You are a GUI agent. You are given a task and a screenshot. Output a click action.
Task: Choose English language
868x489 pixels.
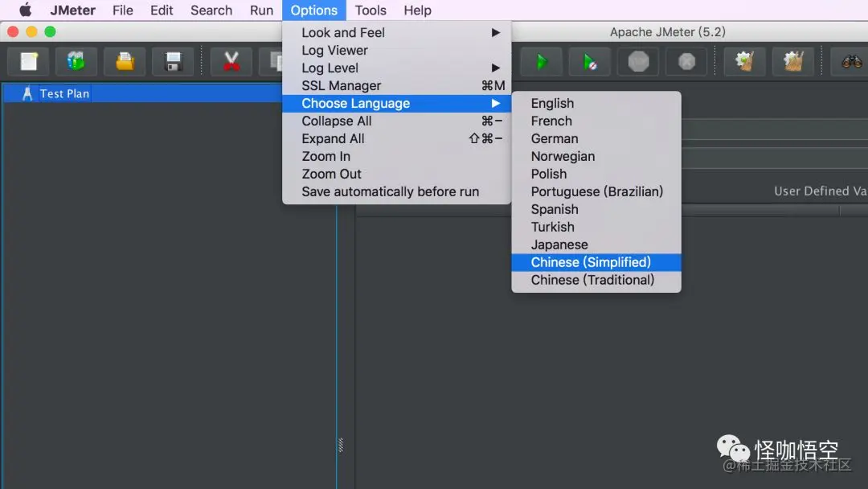point(596,104)
